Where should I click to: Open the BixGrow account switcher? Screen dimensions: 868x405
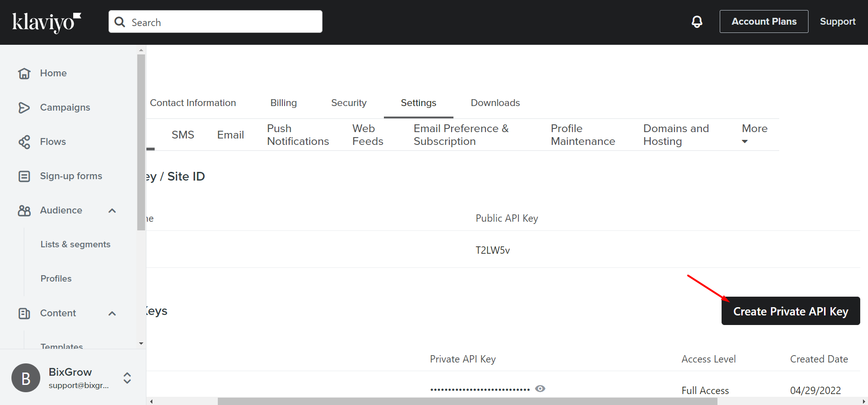pos(127,378)
